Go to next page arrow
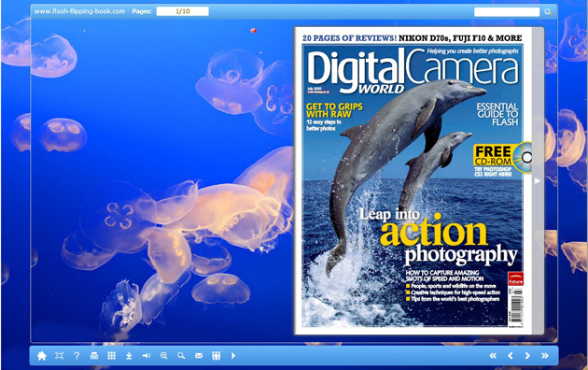 527,356
